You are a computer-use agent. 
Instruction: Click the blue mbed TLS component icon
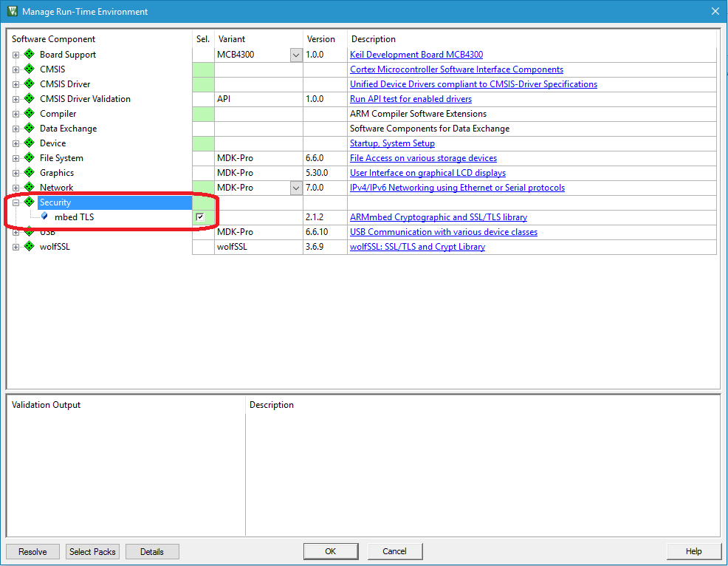pyautogui.click(x=44, y=216)
